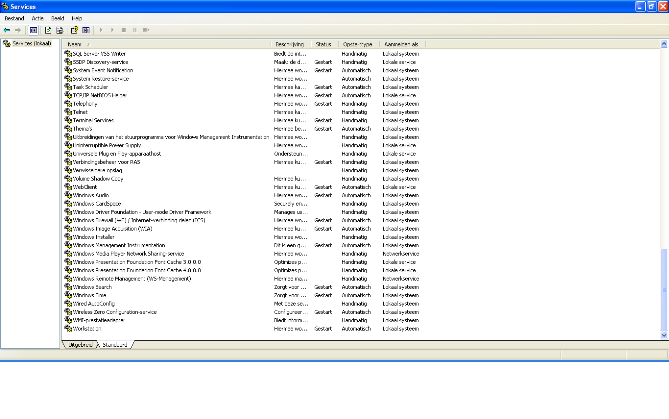The image size is (669, 419).
Task: Click the Services (lokaal) tree icon
Action: pyautogui.click(x=7, y=44)
